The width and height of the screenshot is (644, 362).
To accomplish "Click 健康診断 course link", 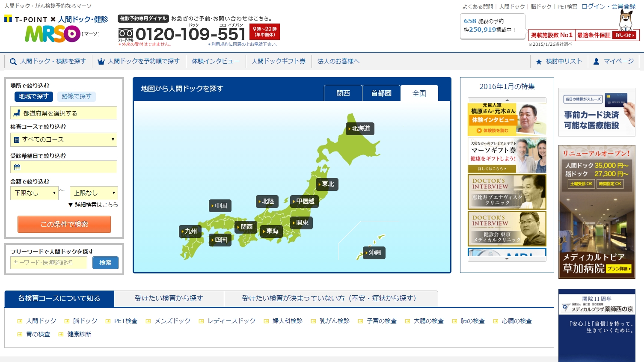I will (x=79, y=334).
